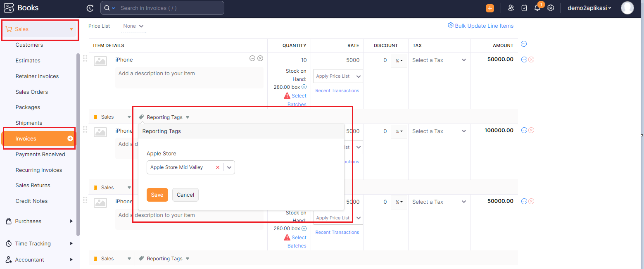
Task: Open Recurring Invoices in sidebar
Action: click(39, 170)
